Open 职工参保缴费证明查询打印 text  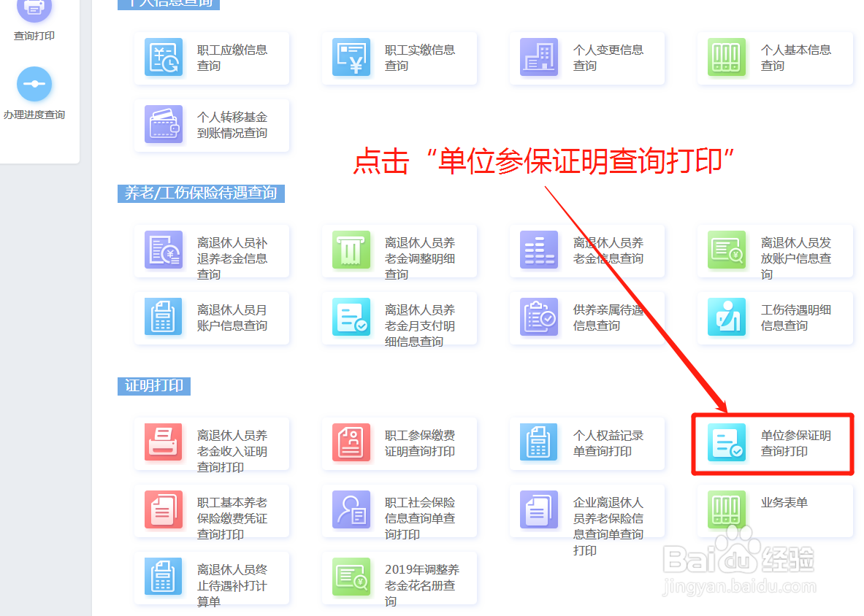420,443
